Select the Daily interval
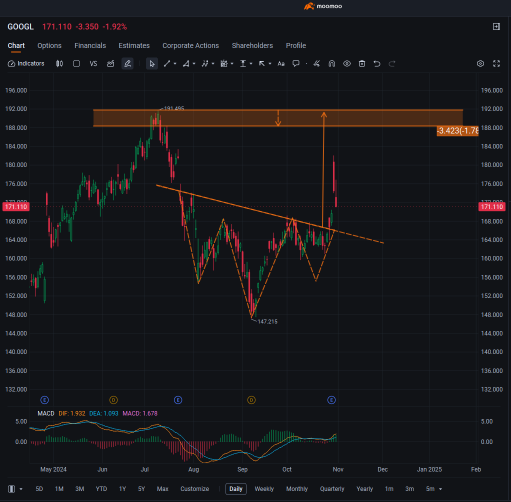 [236, 489]
